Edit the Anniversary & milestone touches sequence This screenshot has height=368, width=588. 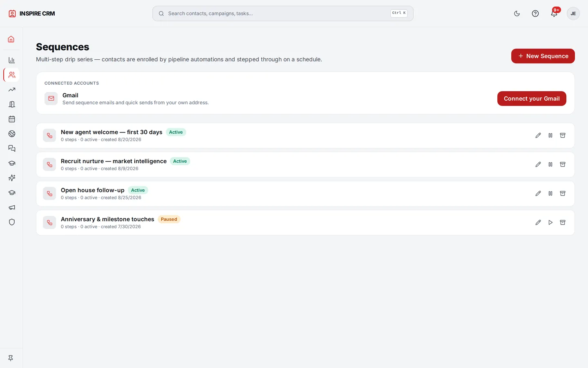tap(538, 222)
